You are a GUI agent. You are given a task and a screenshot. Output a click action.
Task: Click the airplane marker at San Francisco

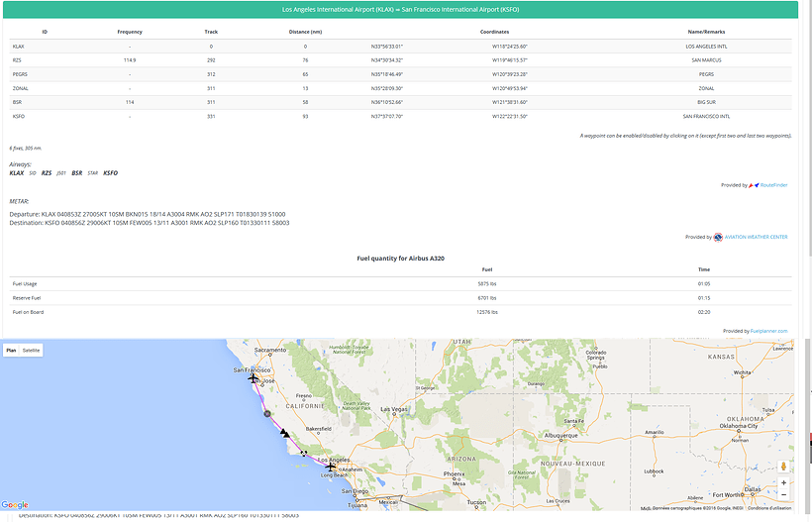pyautogui.click(x=254, y=378)
